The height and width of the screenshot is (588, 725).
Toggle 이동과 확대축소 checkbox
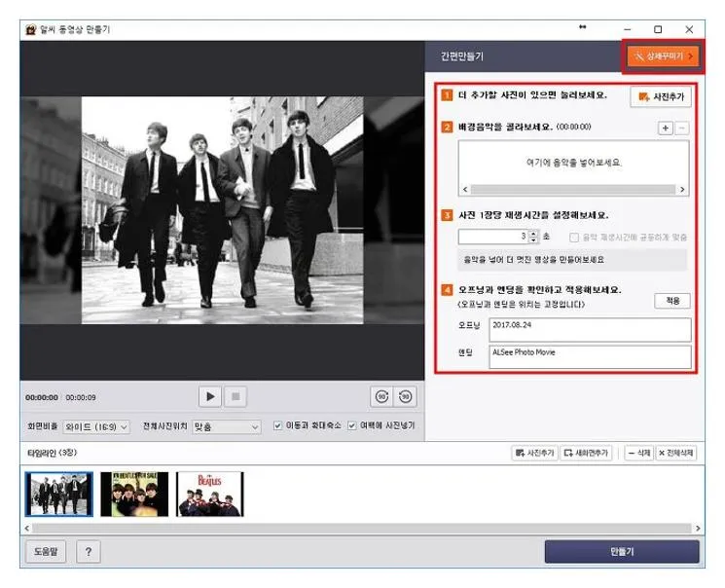click(277, 425)
